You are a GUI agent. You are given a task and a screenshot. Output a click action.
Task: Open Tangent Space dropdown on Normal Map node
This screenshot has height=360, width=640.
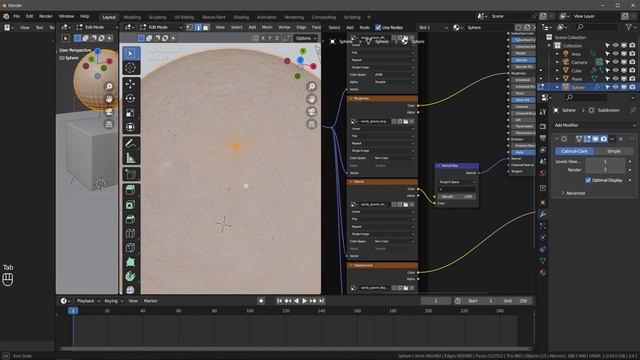click(457, 182)
